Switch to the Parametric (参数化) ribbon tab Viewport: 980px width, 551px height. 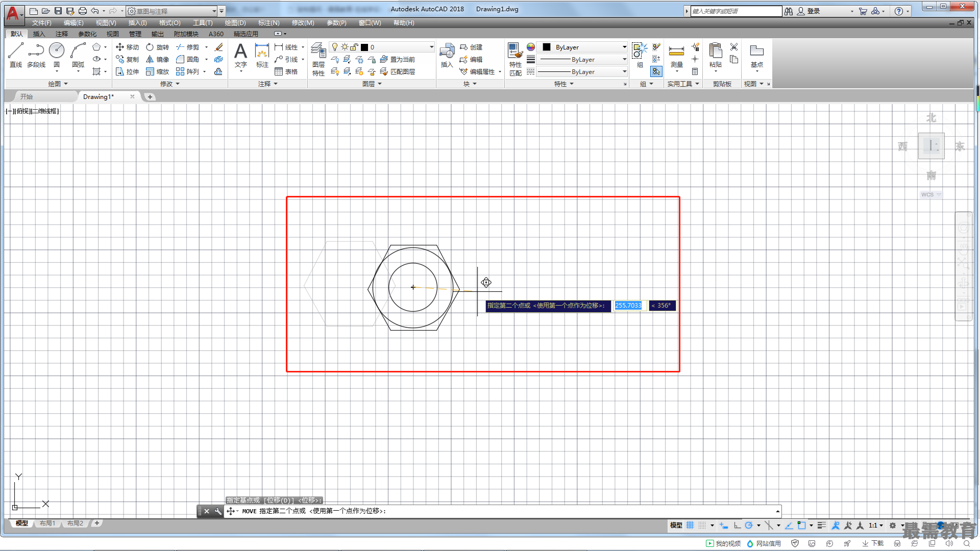point(87,34)
